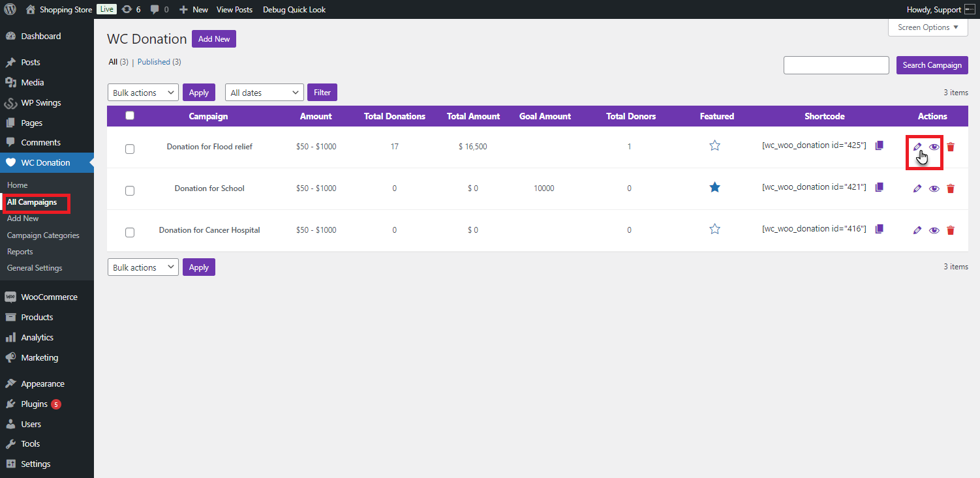Open the Add New submenu item

(23, 218)
